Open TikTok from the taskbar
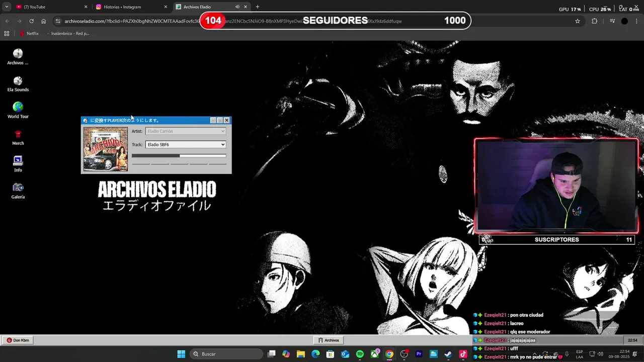The image size is (644, 362). point(463,354)
